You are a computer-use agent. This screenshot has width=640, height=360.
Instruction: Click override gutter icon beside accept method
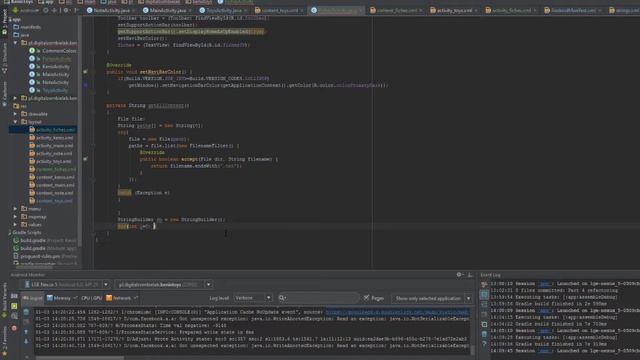[x=85, y=159]
